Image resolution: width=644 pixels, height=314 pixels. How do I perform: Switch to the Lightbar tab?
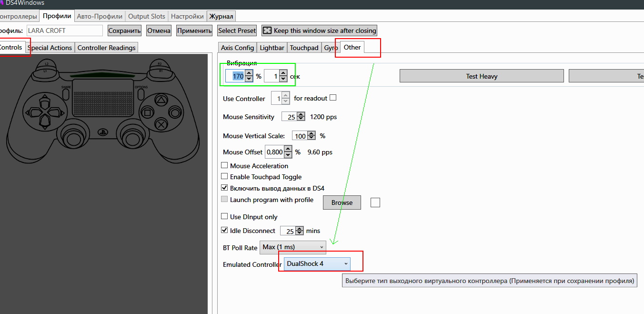[x=272, y=48]
